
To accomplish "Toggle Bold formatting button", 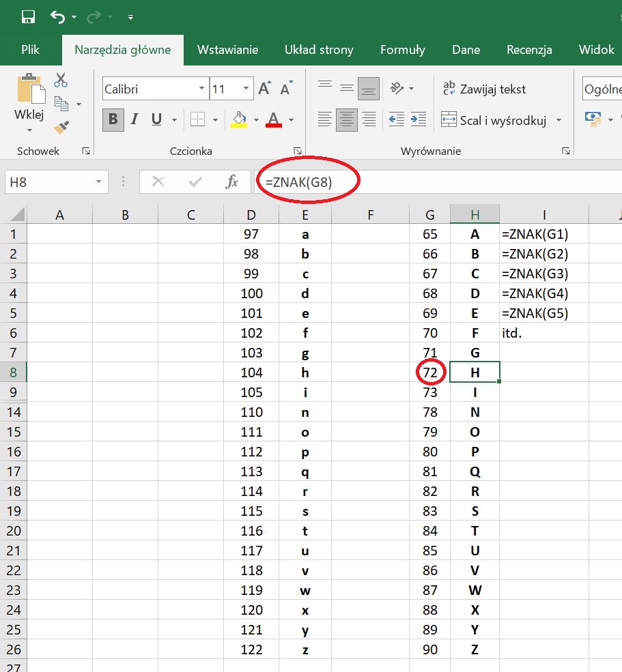I will coord(113,119).
